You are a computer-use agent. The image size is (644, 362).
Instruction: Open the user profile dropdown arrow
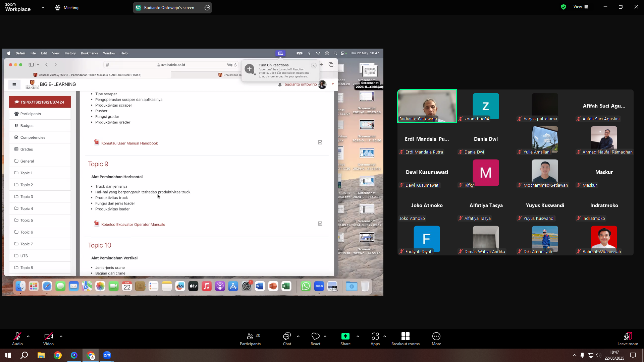333,84
